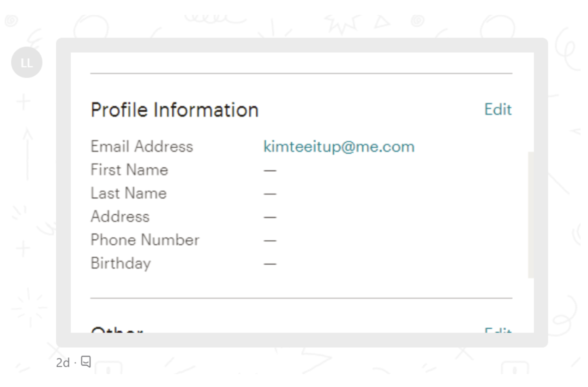Screen dimensions: 588x387
Task: Select the Profile Information heading
Action: pyautogui.click(x=174, y=110)
